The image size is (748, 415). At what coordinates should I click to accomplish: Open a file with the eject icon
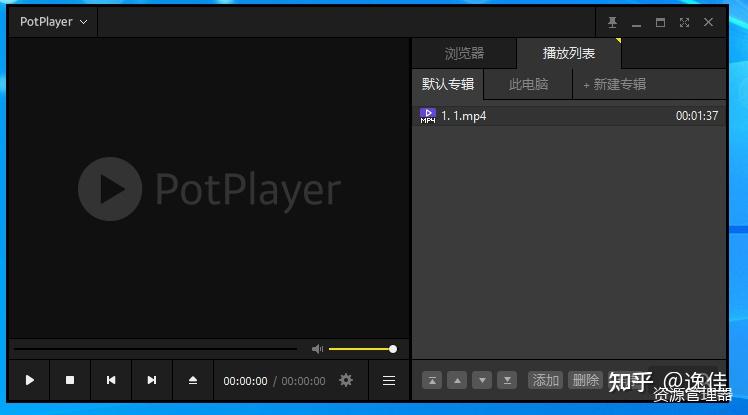(193, 380)
